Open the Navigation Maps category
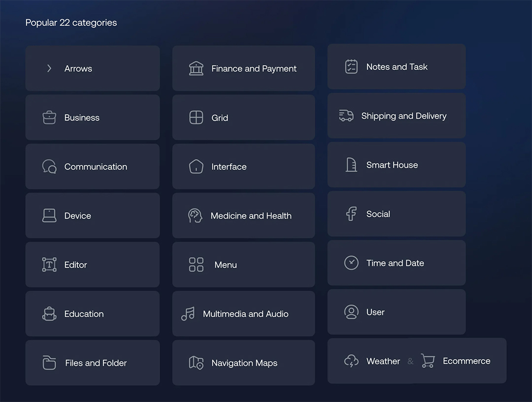The width and height of the screenshot is (532, 402). [243, 363]
